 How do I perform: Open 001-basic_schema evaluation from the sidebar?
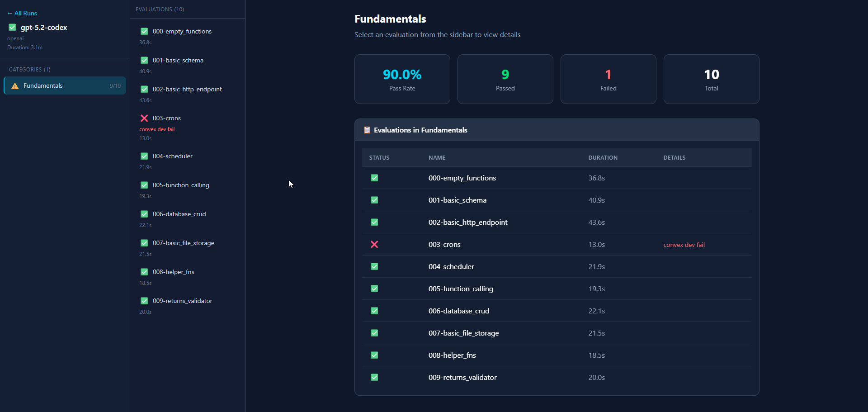[188, 65]
